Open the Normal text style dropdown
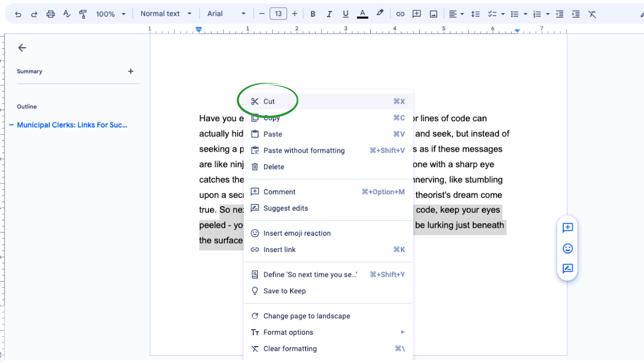This screenshot has width=644, height=363. pos(166,14)
